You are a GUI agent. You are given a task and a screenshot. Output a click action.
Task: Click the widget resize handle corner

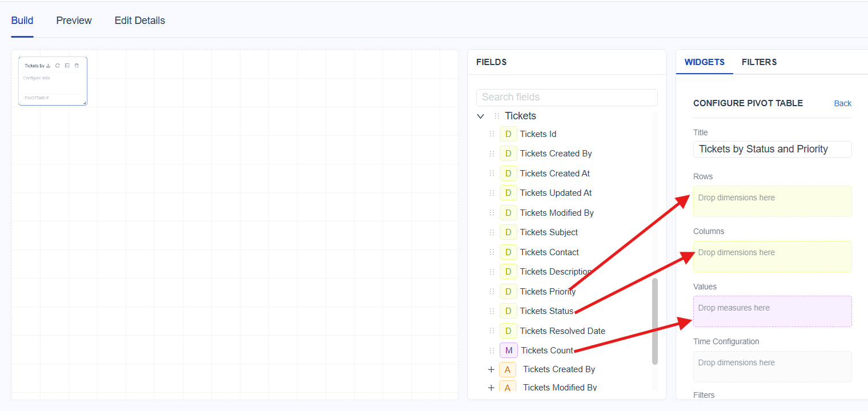[x=85, y=103]
